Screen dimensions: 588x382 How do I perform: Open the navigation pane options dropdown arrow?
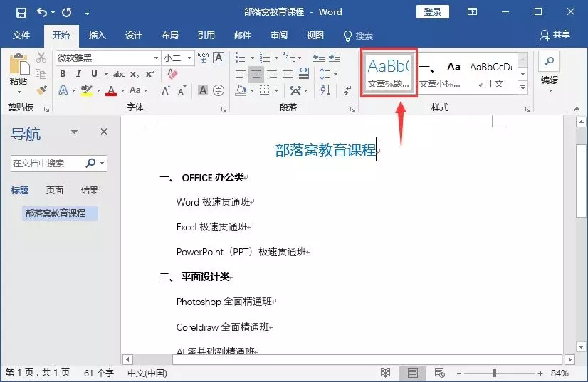pyautogui.click(x=74, y=132)
